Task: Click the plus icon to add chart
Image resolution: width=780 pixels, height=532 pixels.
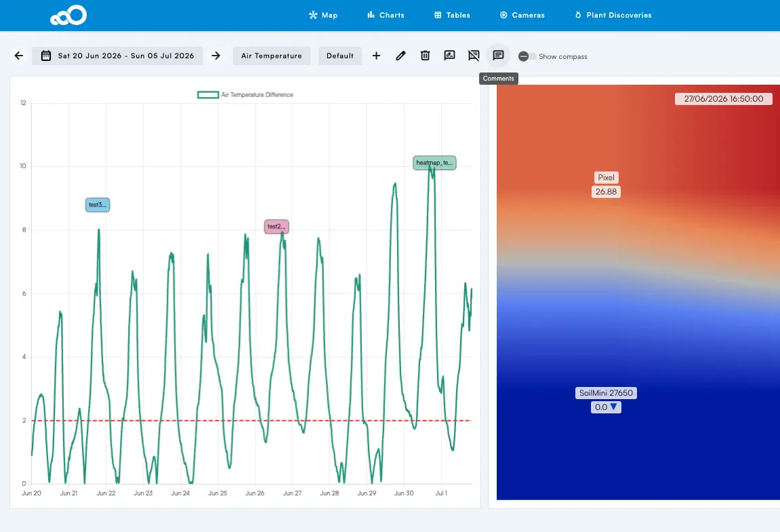Action: (377, 56)
